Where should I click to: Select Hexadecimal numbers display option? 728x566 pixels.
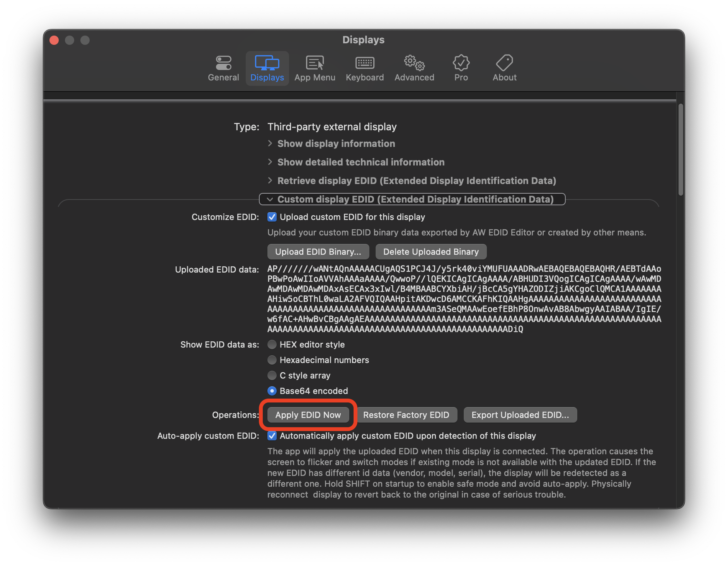272,360
